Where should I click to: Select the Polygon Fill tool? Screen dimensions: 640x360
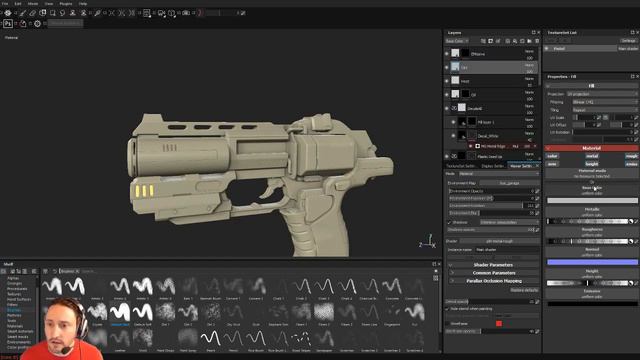point(52,13)
